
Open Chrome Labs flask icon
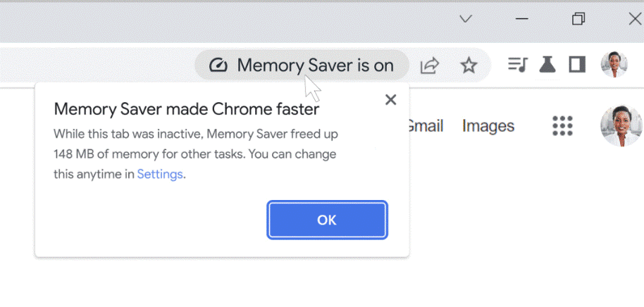click(x=547, y=65)
